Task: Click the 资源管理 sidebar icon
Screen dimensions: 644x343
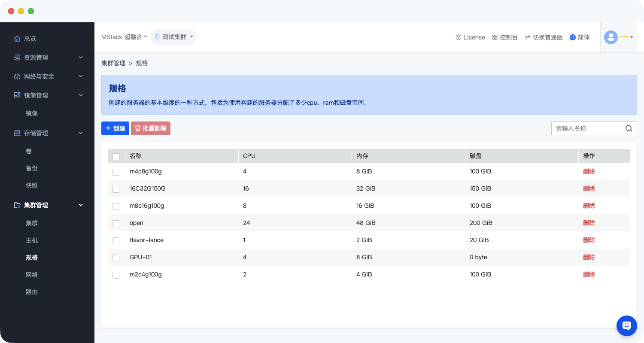Action: tap(17, 58)
